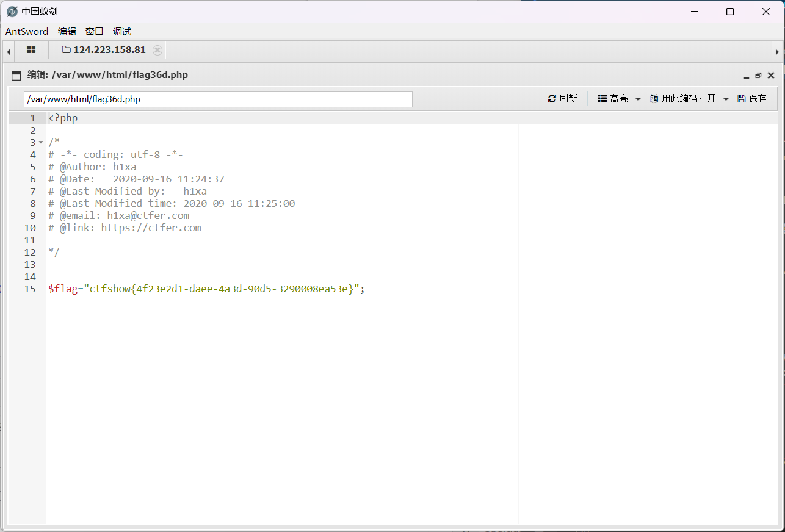
Task: Open the 调试 menu
Action: click(122, 32)
